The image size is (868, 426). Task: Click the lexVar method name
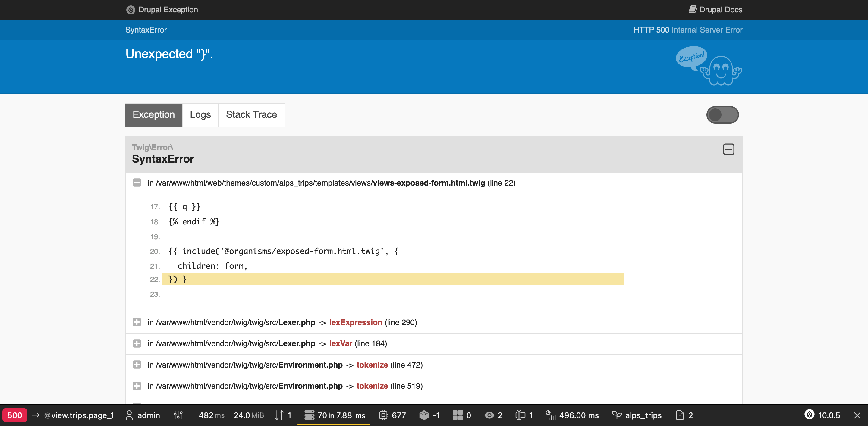(x=340, y=343)
